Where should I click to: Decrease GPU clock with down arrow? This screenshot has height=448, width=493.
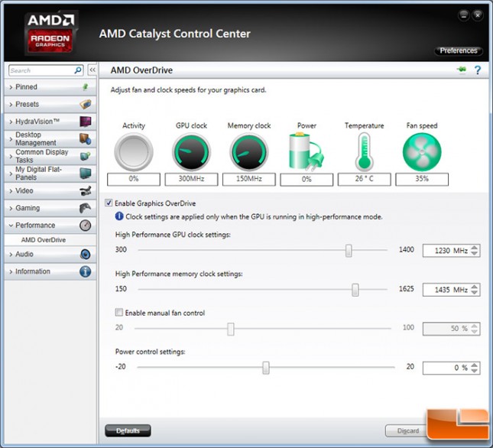point(475,253)
